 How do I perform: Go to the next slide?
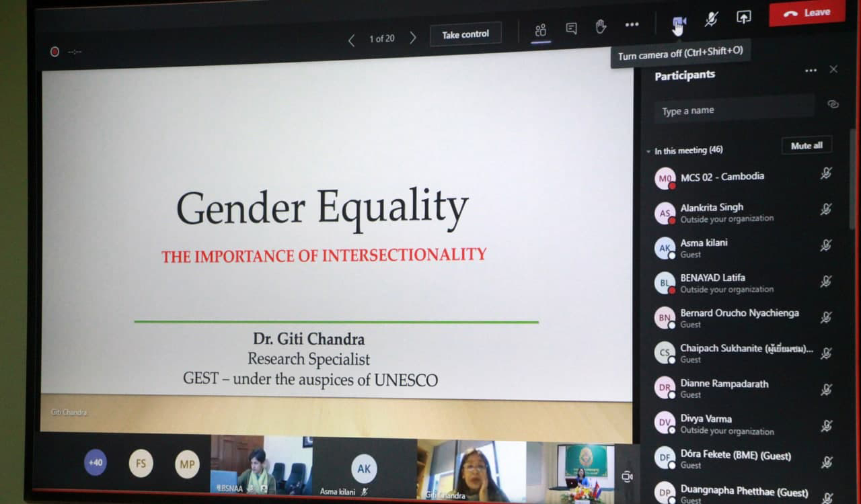coord(413,38)
